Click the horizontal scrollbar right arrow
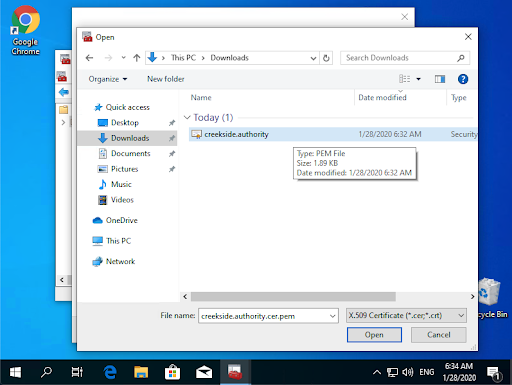Viewport: 512px width, 385px height. (x=472, y=297)
